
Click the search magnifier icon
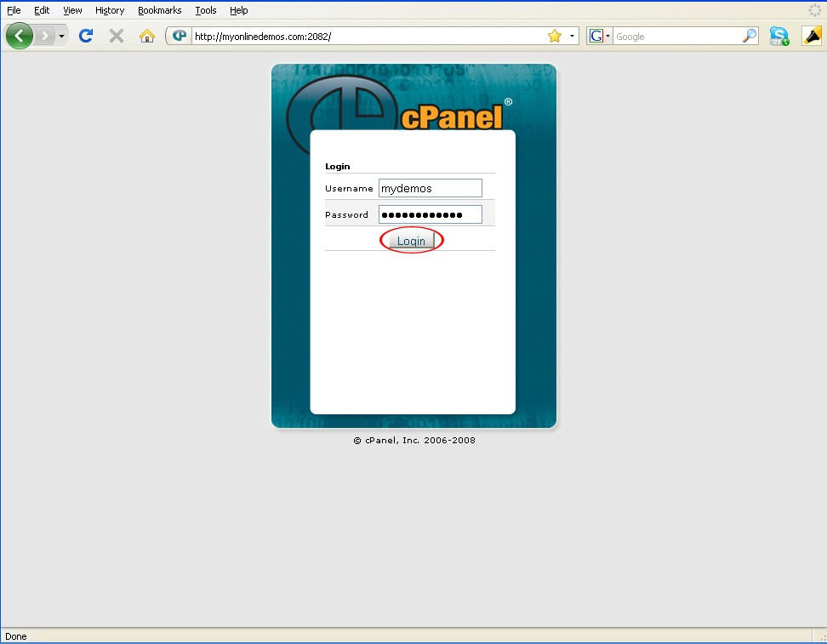click(750, 36)
